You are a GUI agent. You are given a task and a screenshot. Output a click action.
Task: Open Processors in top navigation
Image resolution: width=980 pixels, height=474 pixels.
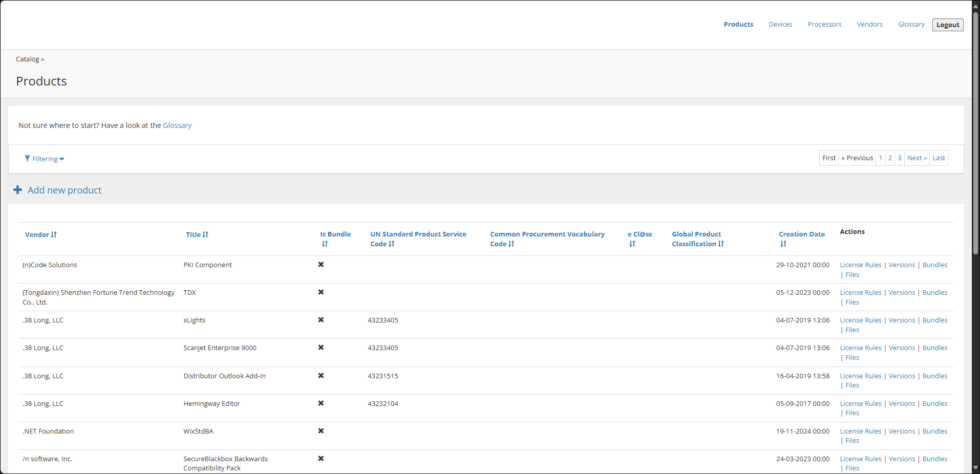[x=824, y=25]
